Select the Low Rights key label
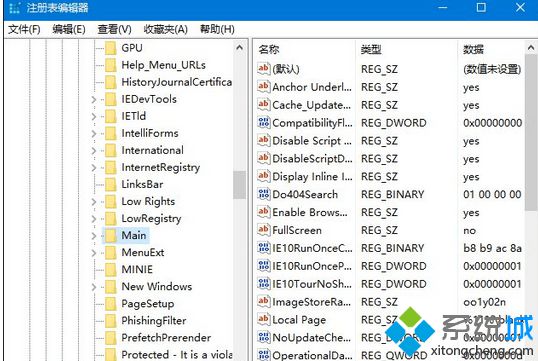This screenshot has height=361, width=538. (148, 201)
